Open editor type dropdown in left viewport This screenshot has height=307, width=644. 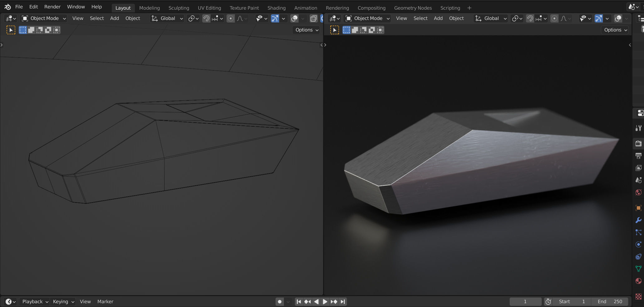(x=11, y=18)
